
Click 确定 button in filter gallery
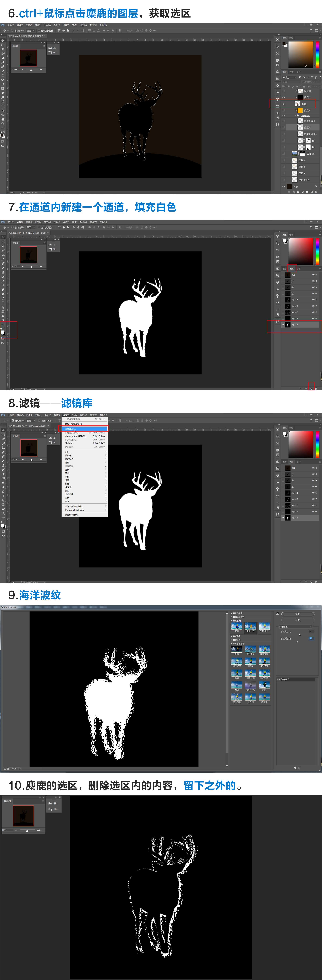coord(298,614)
